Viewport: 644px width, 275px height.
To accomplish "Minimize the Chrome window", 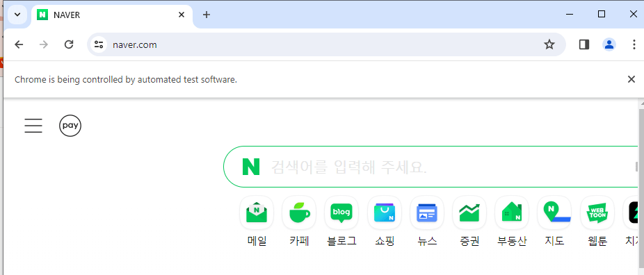I will 570,15.
